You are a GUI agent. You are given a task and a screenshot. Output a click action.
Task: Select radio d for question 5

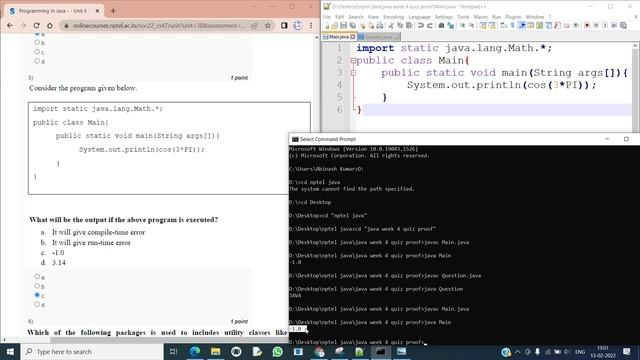click(x=37, y=304)
